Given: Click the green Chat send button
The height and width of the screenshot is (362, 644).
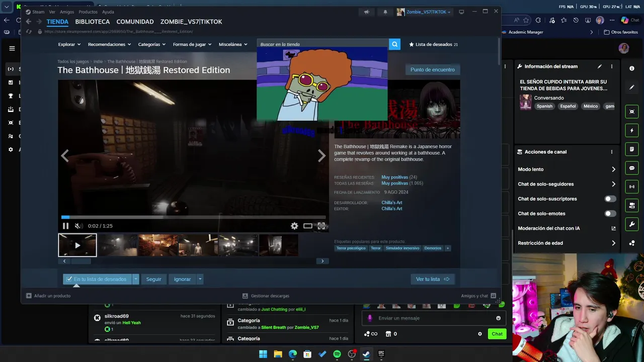Looking at the screenshot, I should tap(497, 334).
